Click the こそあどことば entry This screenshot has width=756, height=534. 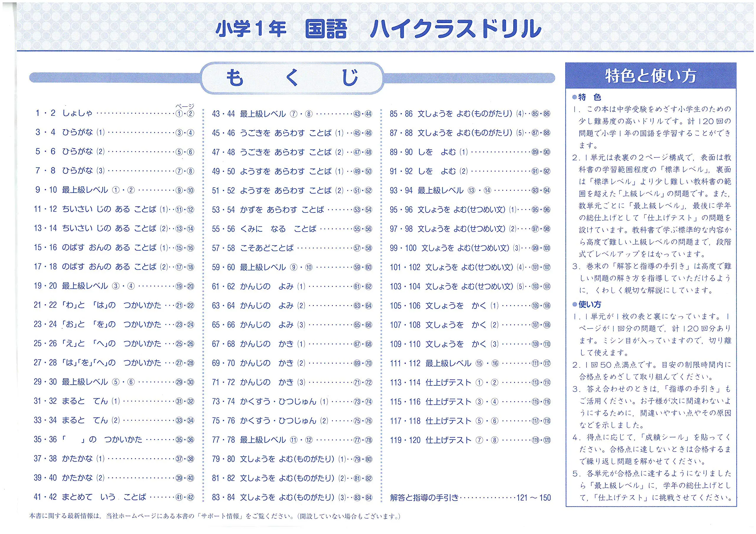[267, 248]
